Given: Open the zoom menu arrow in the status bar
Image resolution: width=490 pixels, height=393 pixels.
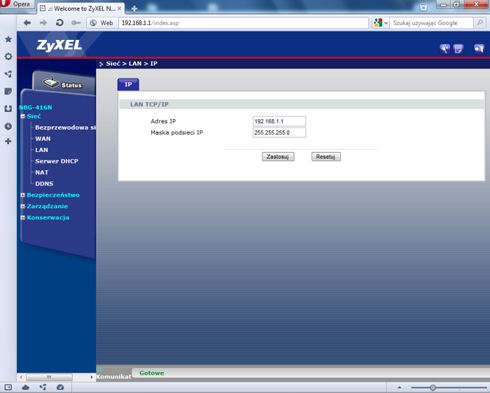Looking at the screenshot, I should coord(399,387).
